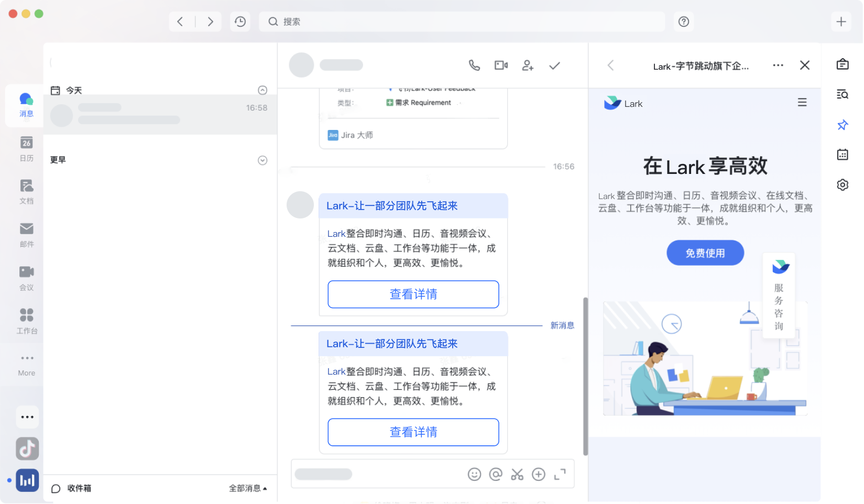Open the 会议 (Meetings) section in sidebar
Image resolution: width=864 pixels, height=504 pixels.
(26, 277)
